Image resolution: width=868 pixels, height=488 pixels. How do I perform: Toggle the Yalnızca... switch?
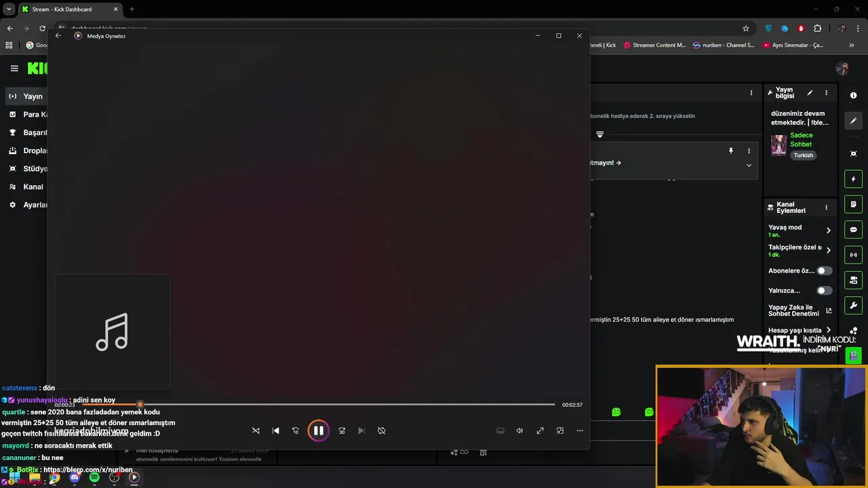click(824, 291)
